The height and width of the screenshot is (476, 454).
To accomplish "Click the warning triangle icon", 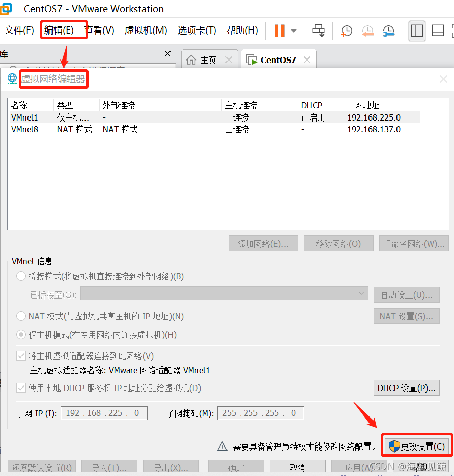I will click(222, 446).
